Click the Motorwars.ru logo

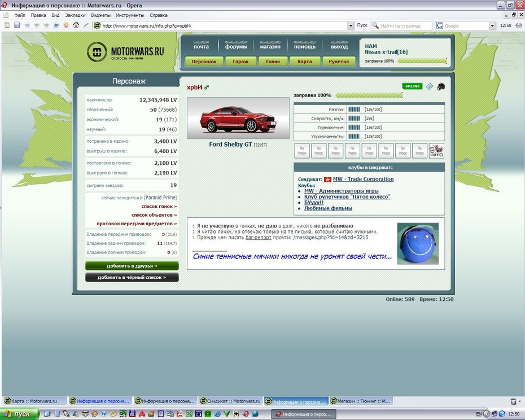pyautogui.click(x=125, y=52)
